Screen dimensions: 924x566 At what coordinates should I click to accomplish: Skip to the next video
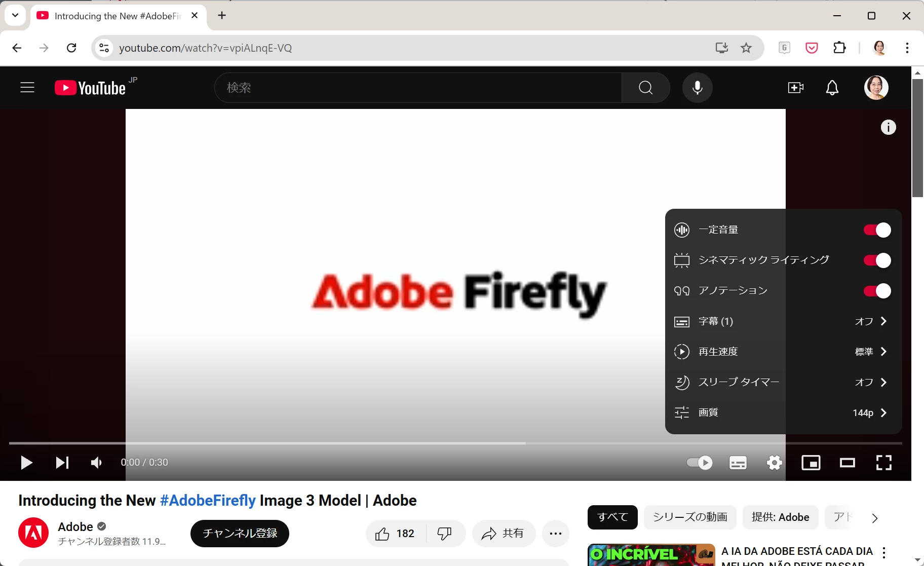coord(62,463)
